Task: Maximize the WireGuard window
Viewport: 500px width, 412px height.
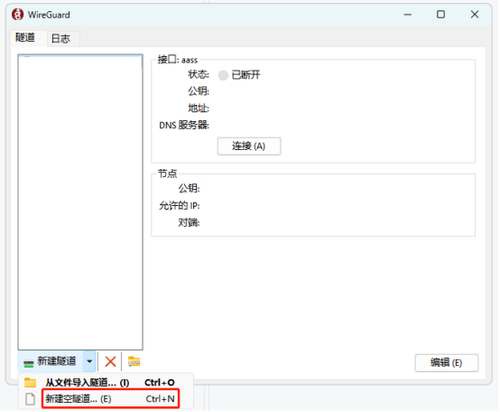Action: pos(441,14)
